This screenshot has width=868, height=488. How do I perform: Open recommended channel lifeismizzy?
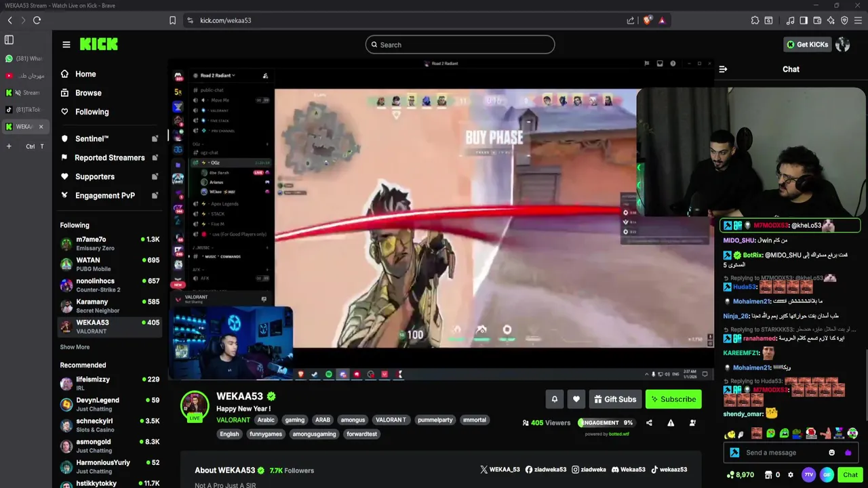(x=109, y=384)
